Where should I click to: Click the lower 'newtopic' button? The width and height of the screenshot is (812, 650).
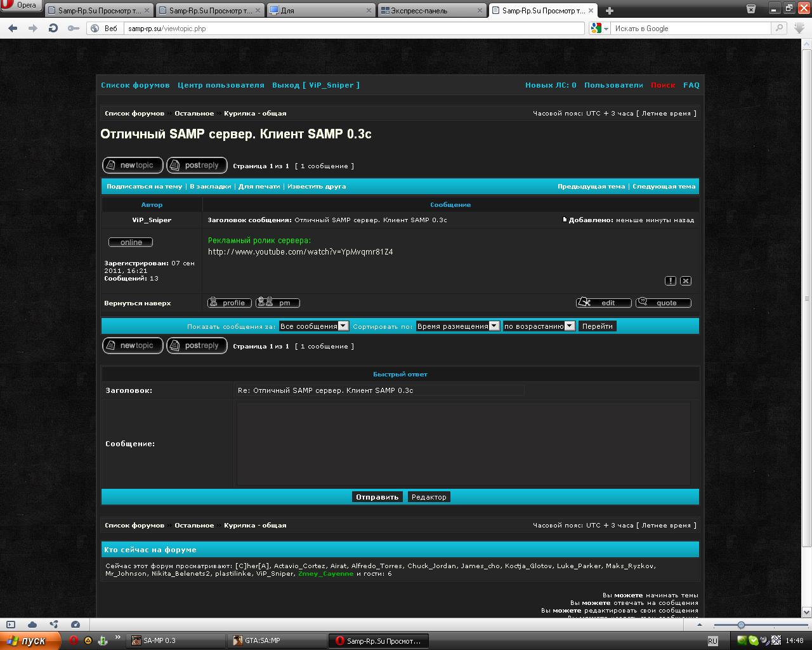coord(133,345)
